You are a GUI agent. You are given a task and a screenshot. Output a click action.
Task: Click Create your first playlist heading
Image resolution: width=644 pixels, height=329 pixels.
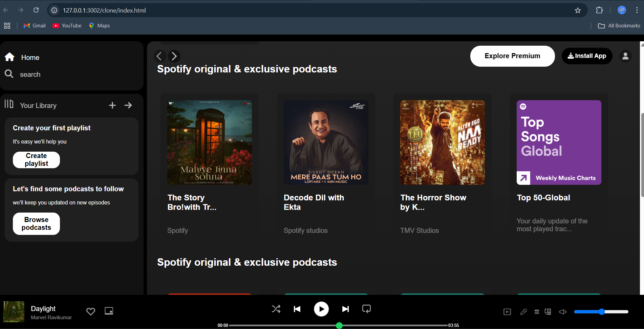click(x=52, y=128)
